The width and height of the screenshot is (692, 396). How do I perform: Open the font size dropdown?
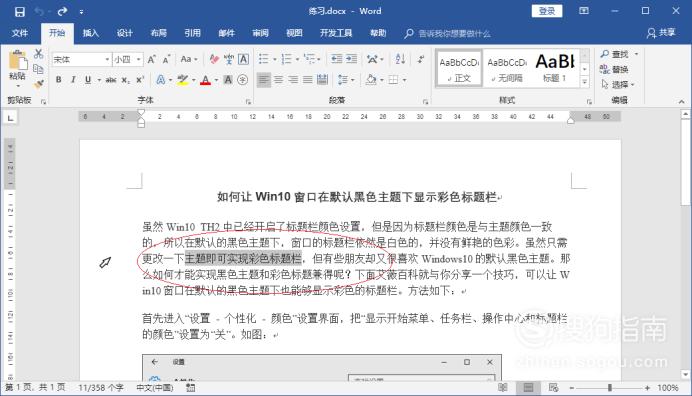tap(139, 59)
